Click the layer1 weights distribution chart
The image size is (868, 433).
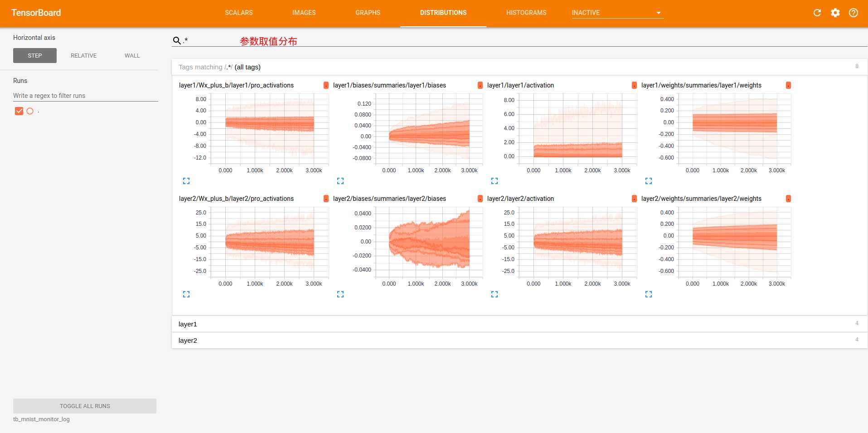tap(735, 129)
